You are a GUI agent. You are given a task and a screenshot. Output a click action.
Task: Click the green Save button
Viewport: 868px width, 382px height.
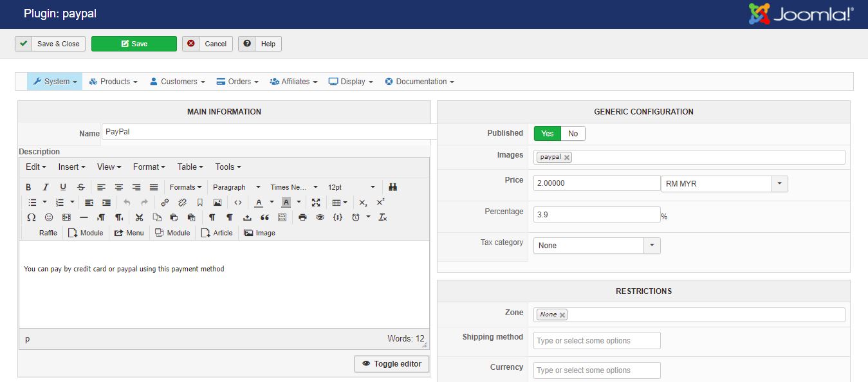click(x=134, y=44)
